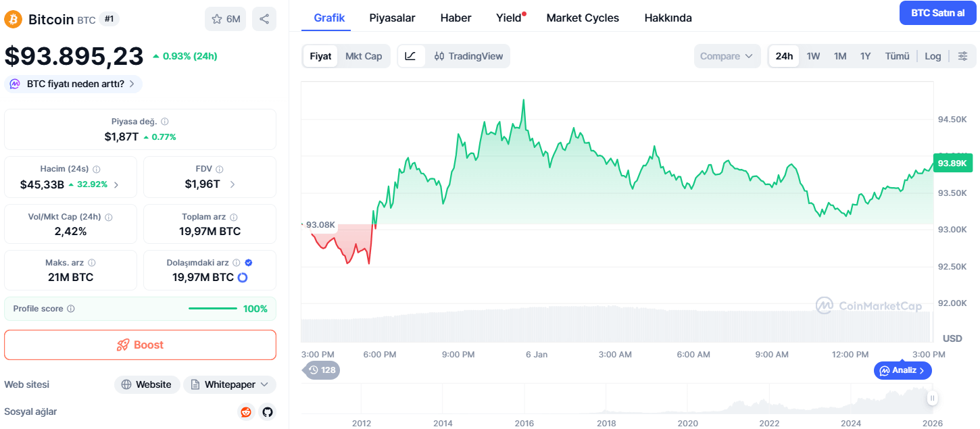
Task: Open the Market Cycles tab
Action: [x=583, y=18]
